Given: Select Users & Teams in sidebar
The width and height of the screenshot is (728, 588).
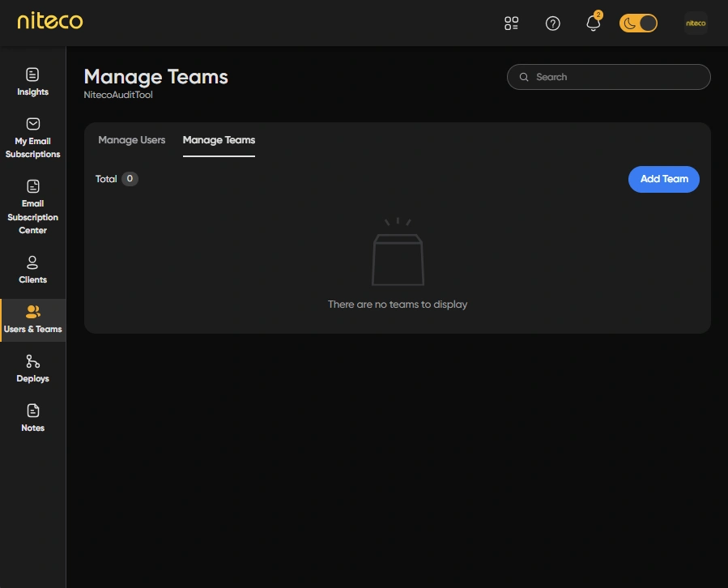Looking at the screenshot, I should click(x=32, y=320).
